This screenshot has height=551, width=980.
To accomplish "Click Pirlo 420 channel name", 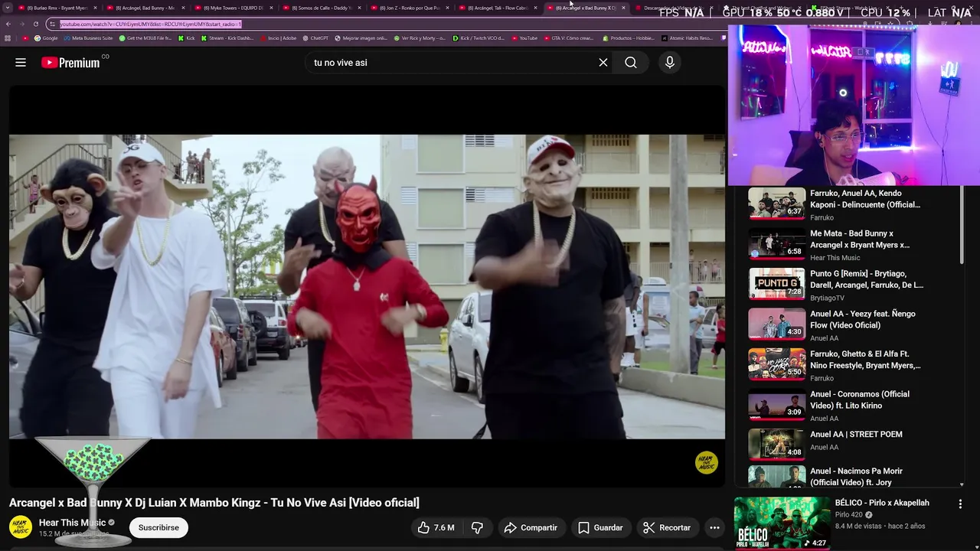I will (849, 515).
